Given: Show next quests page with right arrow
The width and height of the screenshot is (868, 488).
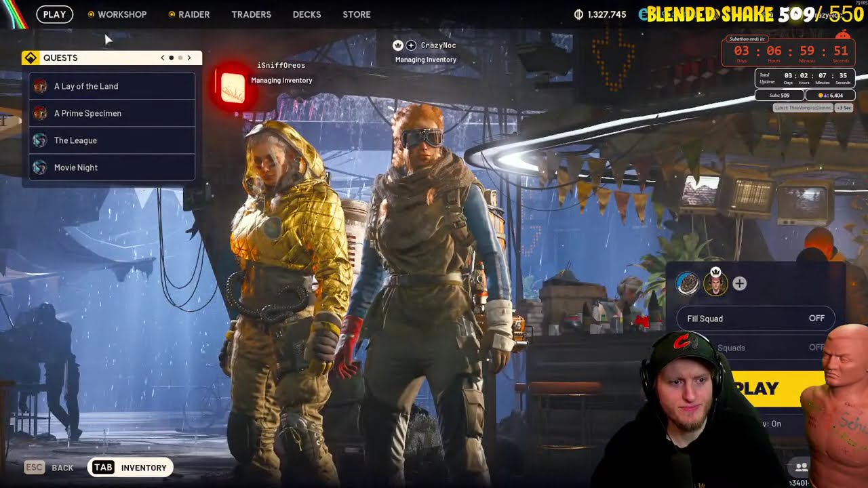Looking at the screenshot, I should click(x=189, y=58).
